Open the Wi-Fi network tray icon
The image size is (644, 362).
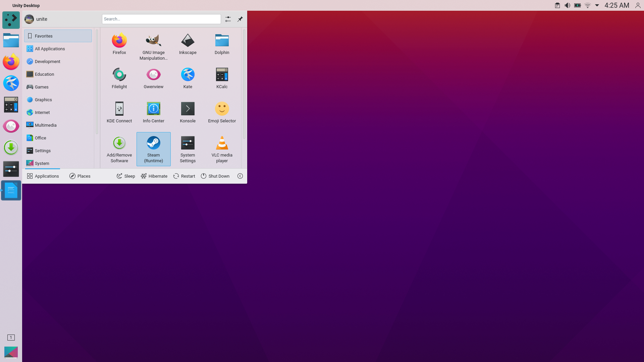(x=588, y=5)
